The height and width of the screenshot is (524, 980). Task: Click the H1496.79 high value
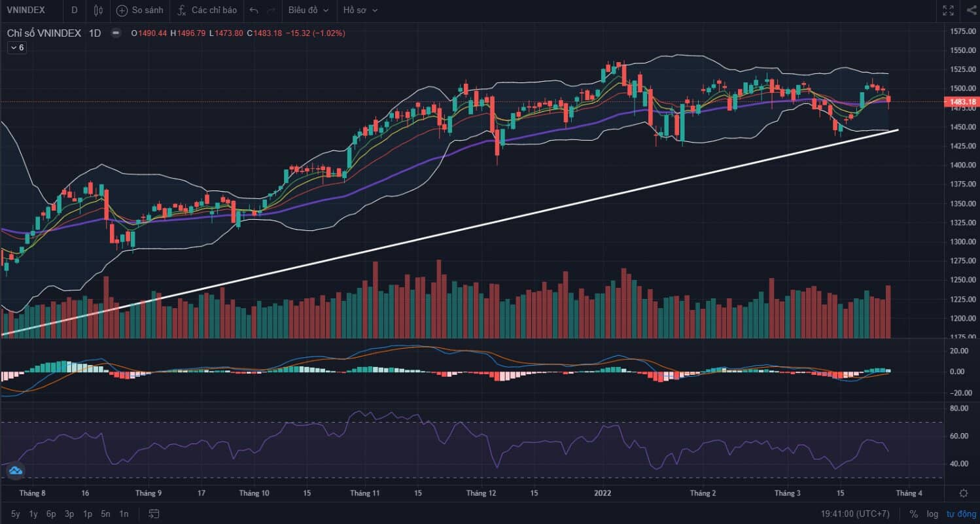point(188,33)
